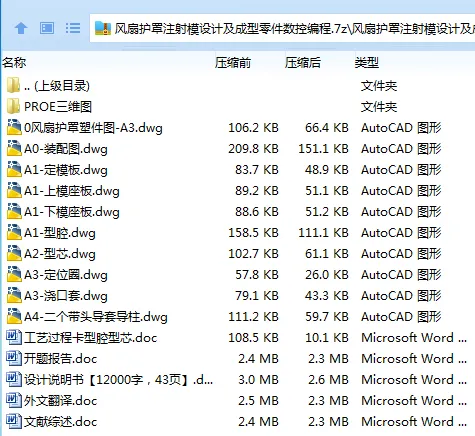Click 43.3 KB compressed size of A3-浇口套

(327, 296)
